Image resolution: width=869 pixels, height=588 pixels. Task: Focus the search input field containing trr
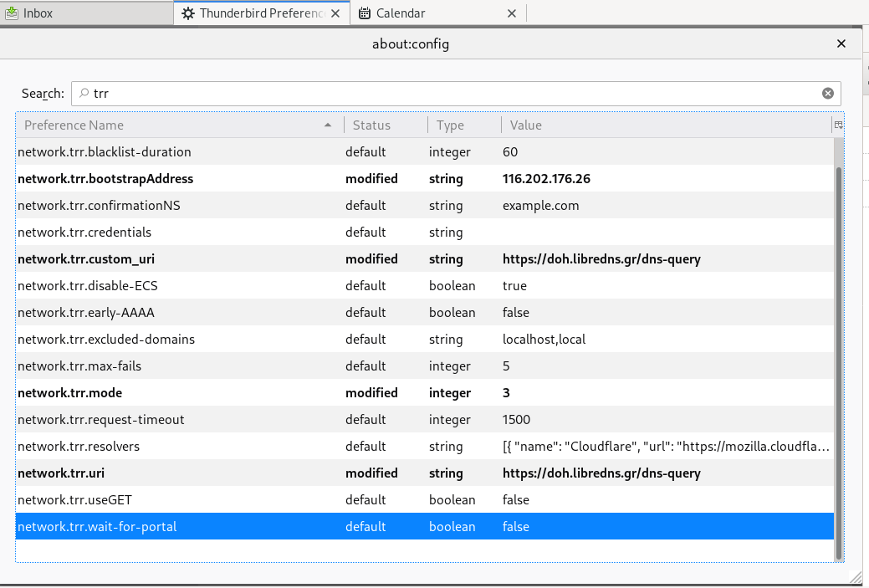click(335, 93)
